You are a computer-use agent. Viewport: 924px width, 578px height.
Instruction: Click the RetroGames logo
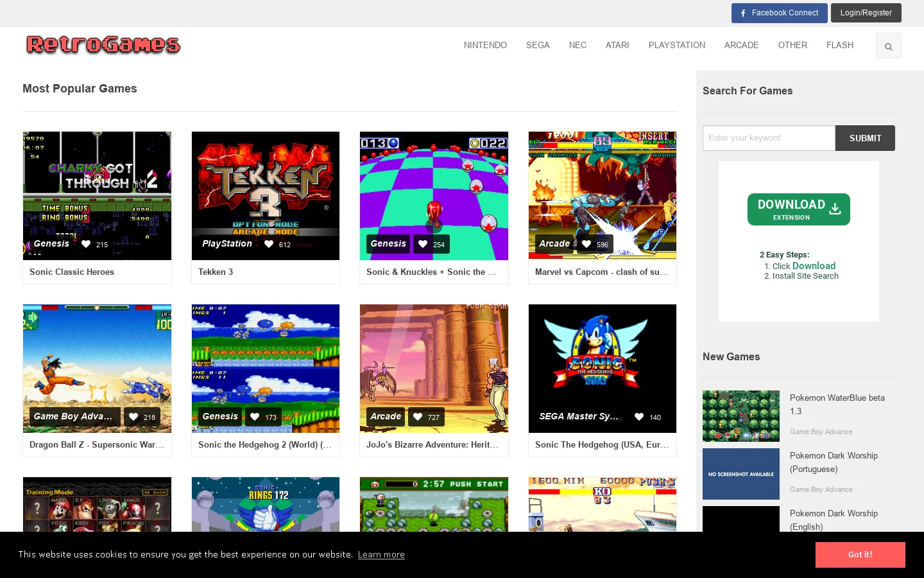[103, 44]
